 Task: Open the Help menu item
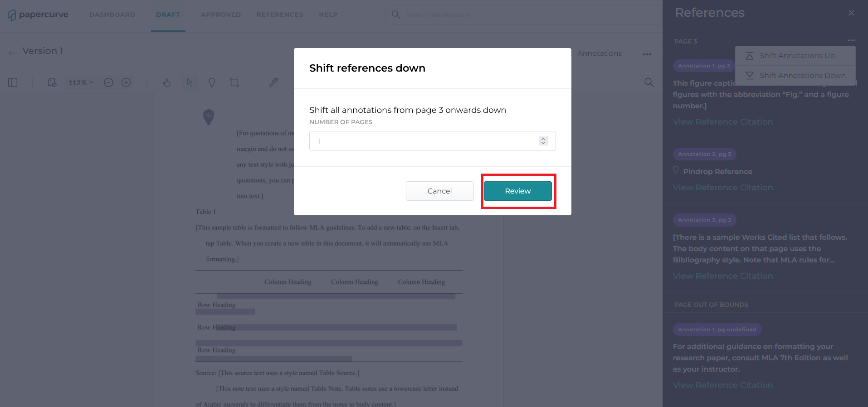[328, 15]
